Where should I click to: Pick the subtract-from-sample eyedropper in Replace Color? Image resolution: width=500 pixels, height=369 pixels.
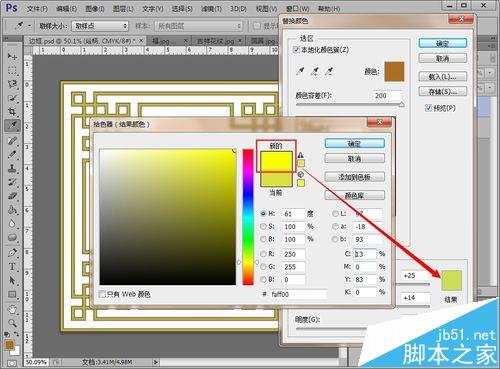[329, 71]
